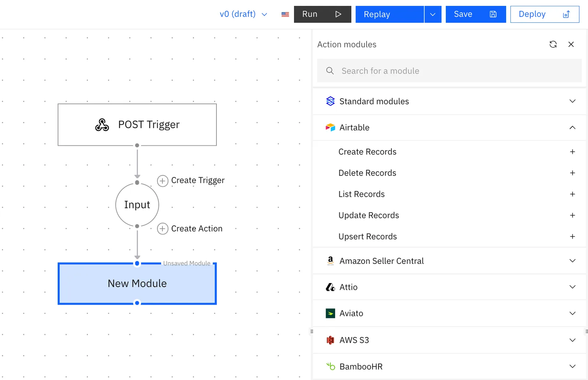The height and width of the screenshot is (380, 588).
Task: Add the Create Records module with plus
Action: pyautogui.click(x=573, y=152)
